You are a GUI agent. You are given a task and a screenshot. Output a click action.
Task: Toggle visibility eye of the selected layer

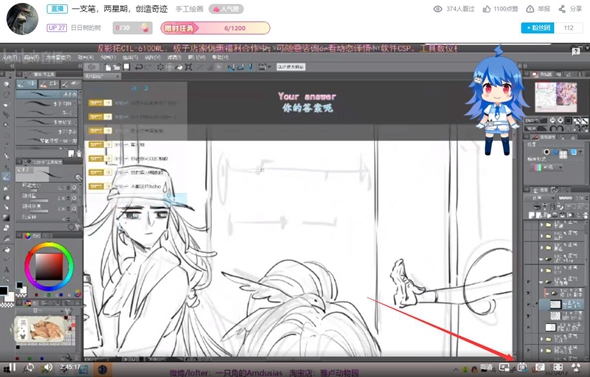[528, 304]
